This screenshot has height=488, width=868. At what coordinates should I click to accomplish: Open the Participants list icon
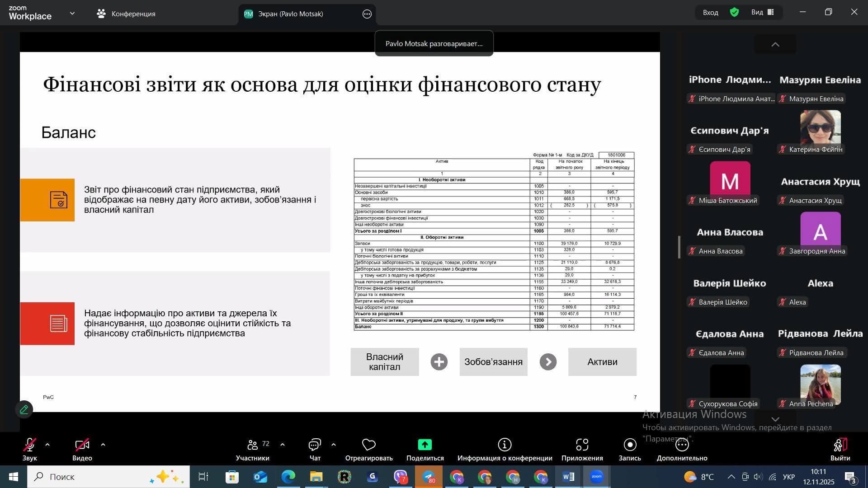point(252,445)
